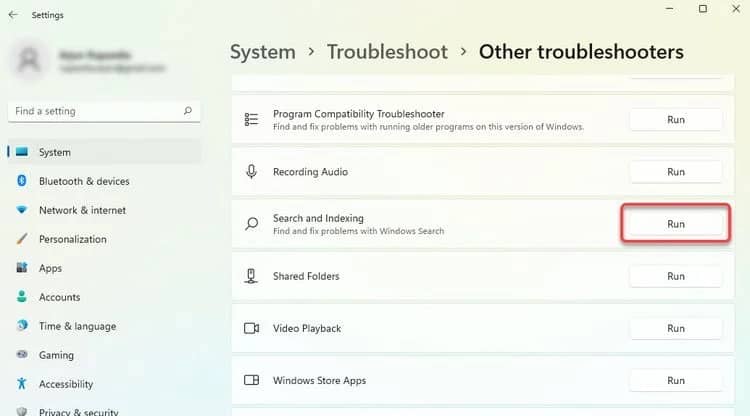Click the Program Compatibility Troubleshooter title
This screenshot has width=750, height=416.
point(359,114)
